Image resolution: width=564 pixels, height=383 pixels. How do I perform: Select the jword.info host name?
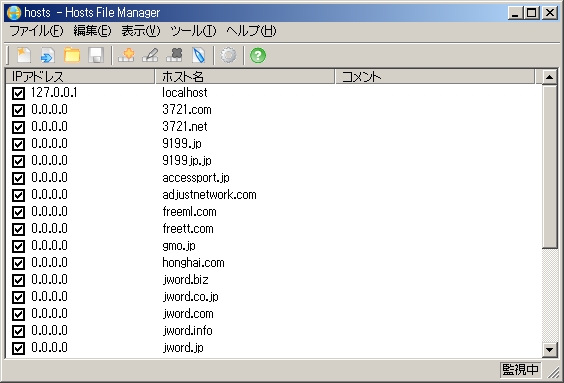point(187,330)
